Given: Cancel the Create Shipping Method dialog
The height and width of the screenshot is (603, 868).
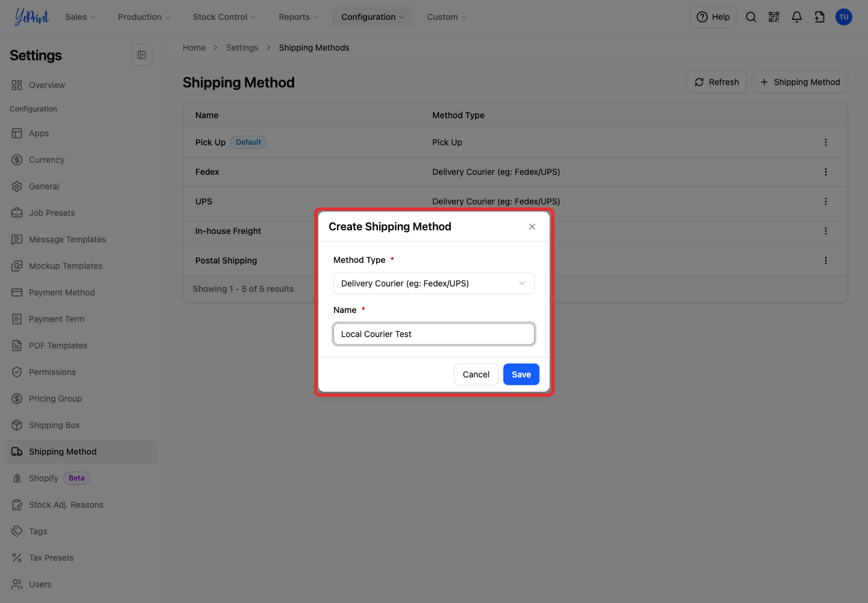Looking at the screenshot, I should (x=476, y=374).
